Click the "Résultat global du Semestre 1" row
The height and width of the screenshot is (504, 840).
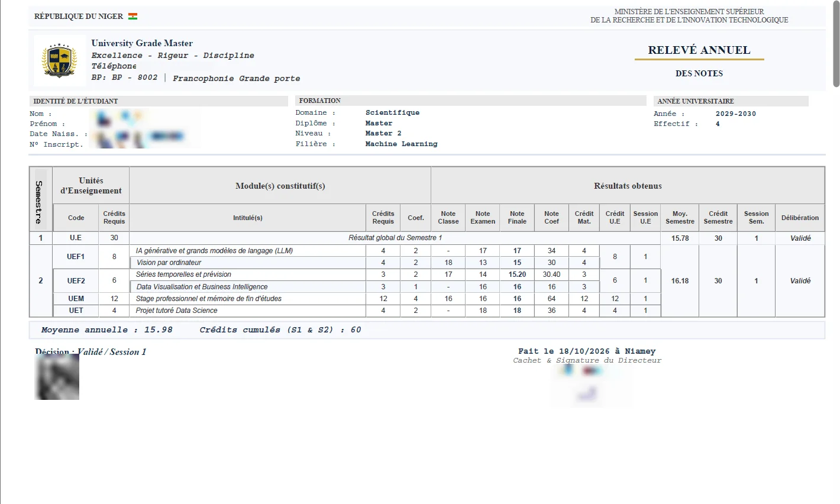(395, 238)
